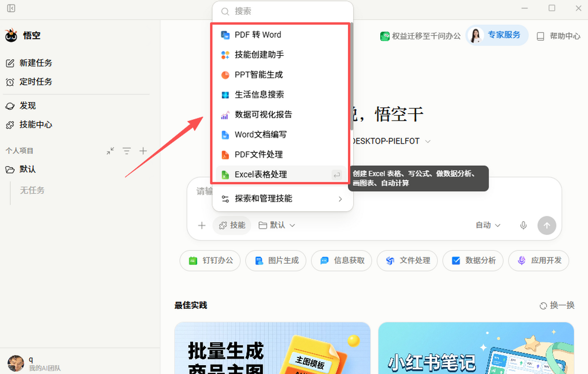The width and height of the screenshot is (588, 374).
Task: Open 帮助中心
Action: coord(559,36)
